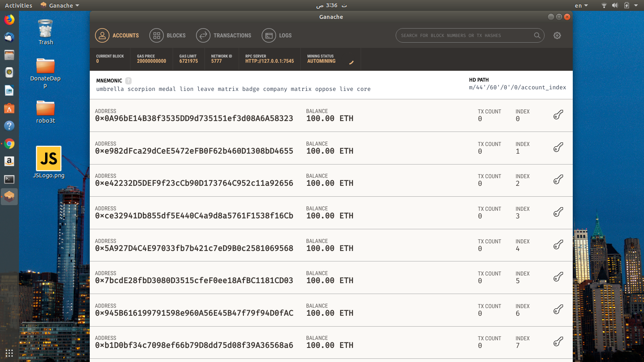The width and height of the screenshot is (644, 362).
Task: Open LibreOffice Writer from the dock
Action: [x=9, y=90]
